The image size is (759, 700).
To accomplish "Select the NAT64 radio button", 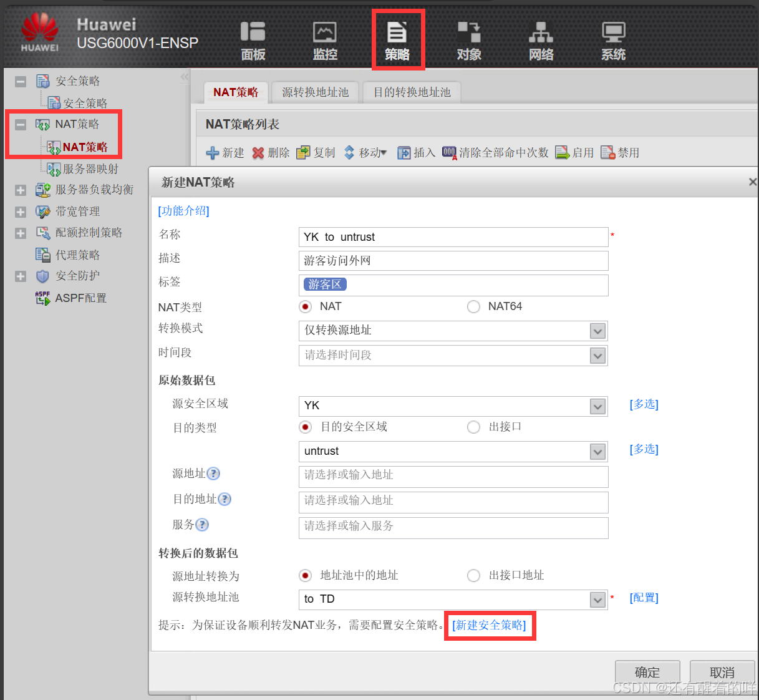I will (473, 306).
